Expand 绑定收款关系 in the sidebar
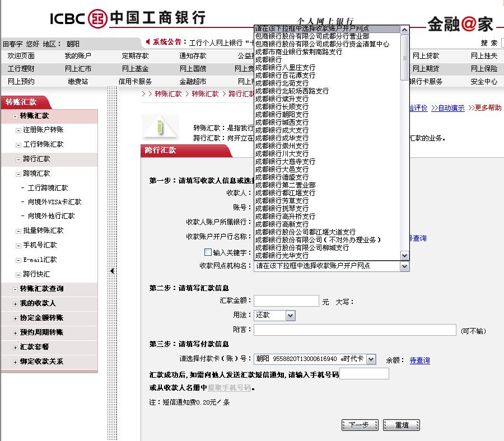The image size is (504, 441). [15, 362]
